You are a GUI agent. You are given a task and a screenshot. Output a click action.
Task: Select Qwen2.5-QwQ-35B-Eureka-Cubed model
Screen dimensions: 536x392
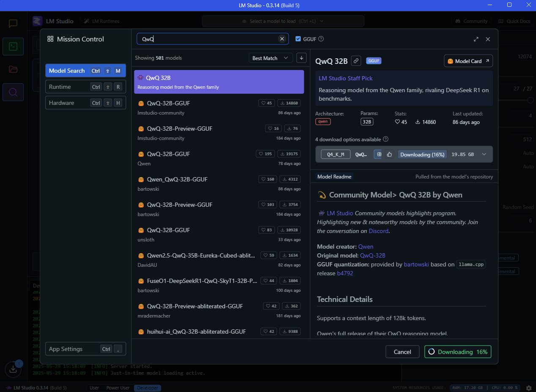click(x=219, y=260)
